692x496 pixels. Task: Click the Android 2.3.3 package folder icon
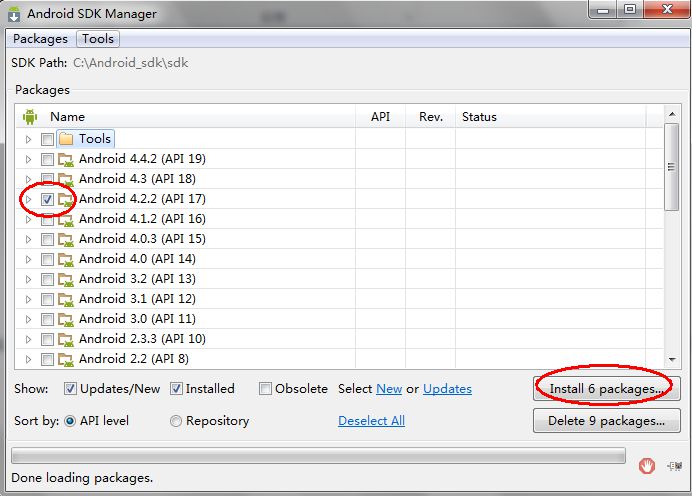tap(66, 339)
